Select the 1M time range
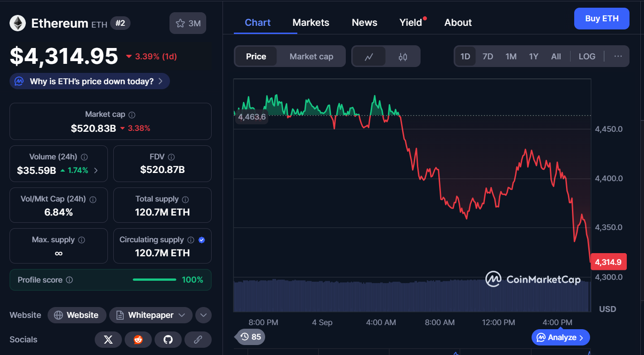The height and width of the screenshot is (355, 644). point(511,57)
